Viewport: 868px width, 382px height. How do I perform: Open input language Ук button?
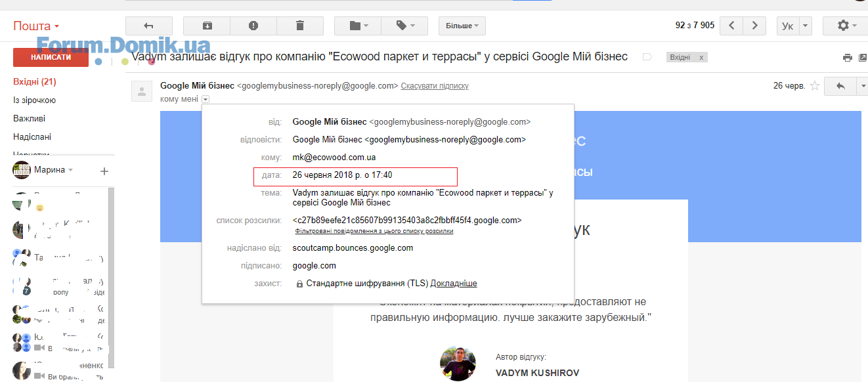point(788,26)
